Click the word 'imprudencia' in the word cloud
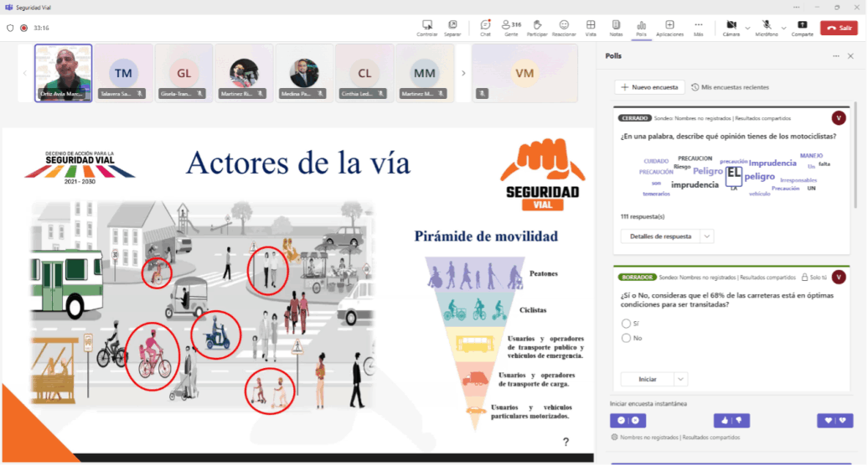The width and height of the screenshot is (868, 467). click(695, 185)
